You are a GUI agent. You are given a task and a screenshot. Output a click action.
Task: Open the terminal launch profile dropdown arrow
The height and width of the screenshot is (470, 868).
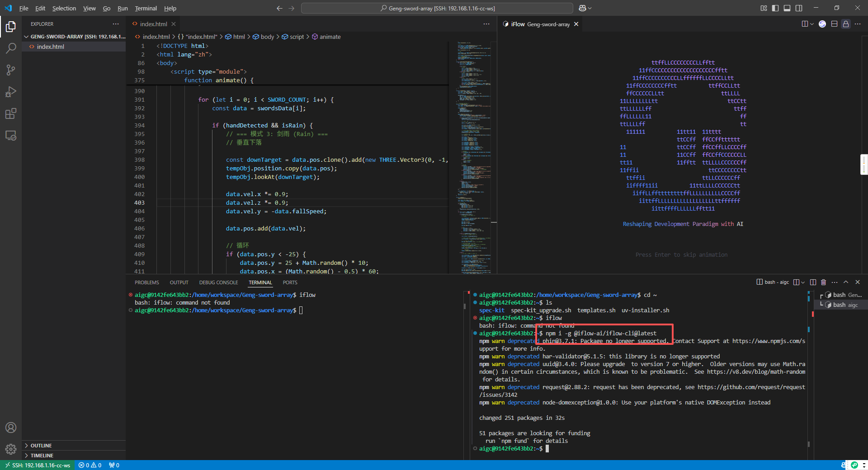point(803,282)
